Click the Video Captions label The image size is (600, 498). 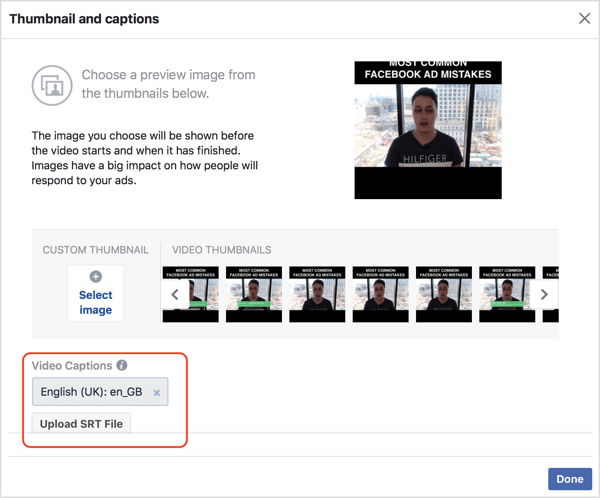(72, 366)
